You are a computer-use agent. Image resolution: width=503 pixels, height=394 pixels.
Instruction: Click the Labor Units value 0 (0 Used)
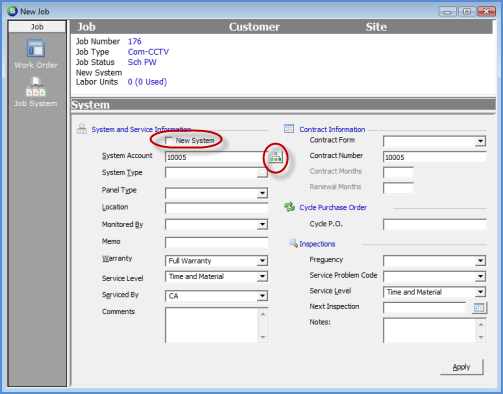pos(147,82)
